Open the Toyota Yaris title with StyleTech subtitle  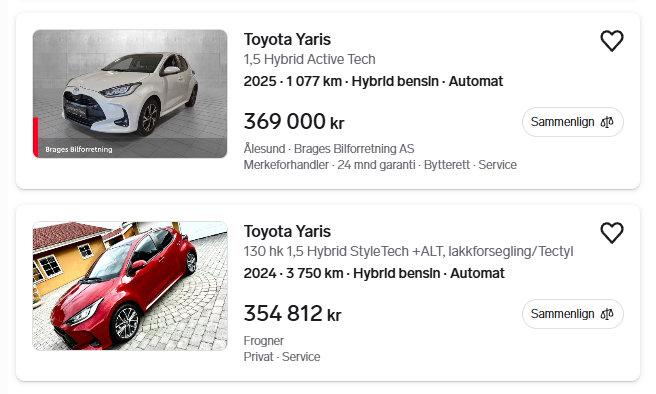click(287, 231)
